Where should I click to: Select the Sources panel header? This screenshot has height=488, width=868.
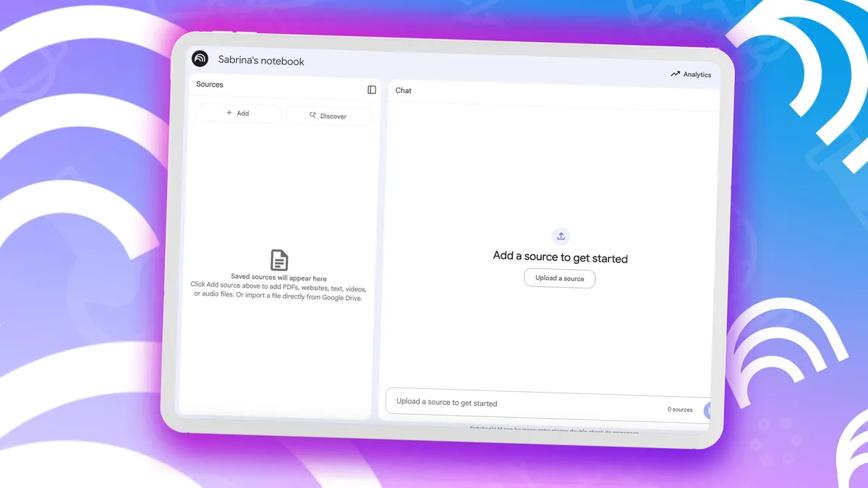coord(210,85)
